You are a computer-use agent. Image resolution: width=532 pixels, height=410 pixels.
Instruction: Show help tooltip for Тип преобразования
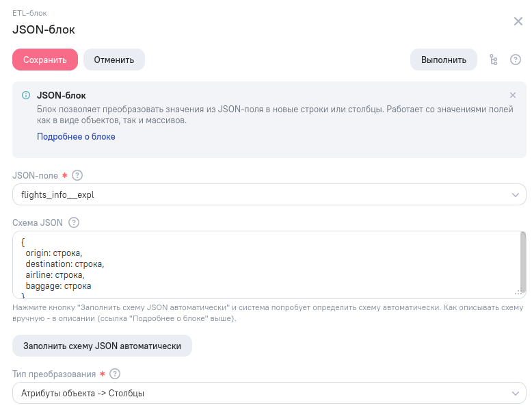[115, 374]
